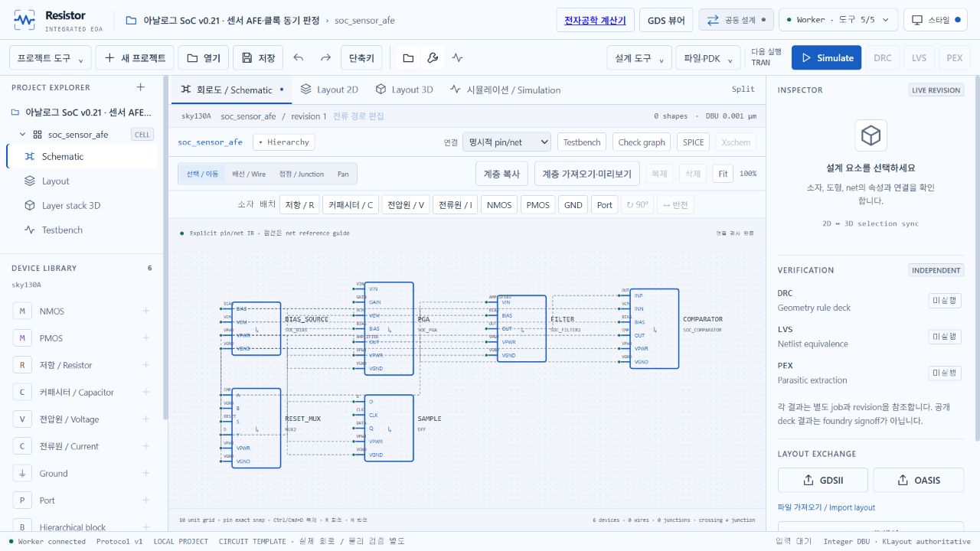The width and height of the screenshot is (980, 551).
Task: Switch to 접점 / Junction mode
Action: 302,174
